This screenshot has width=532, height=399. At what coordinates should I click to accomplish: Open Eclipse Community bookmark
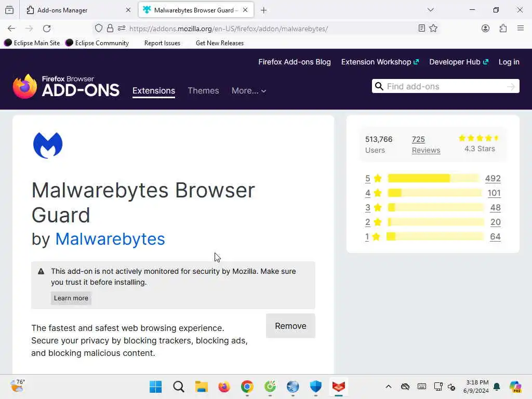click(x=97, y=43)
